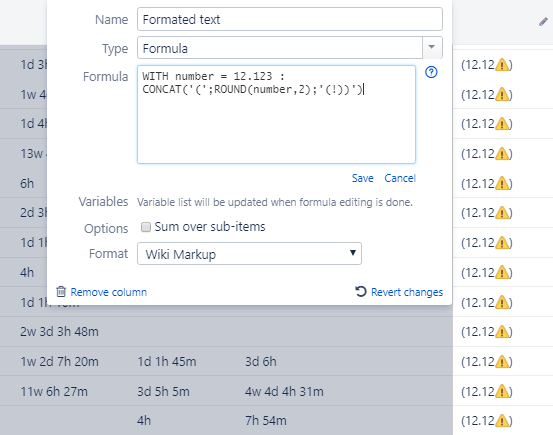Open the formula help question icon

(x=431, y=72)
